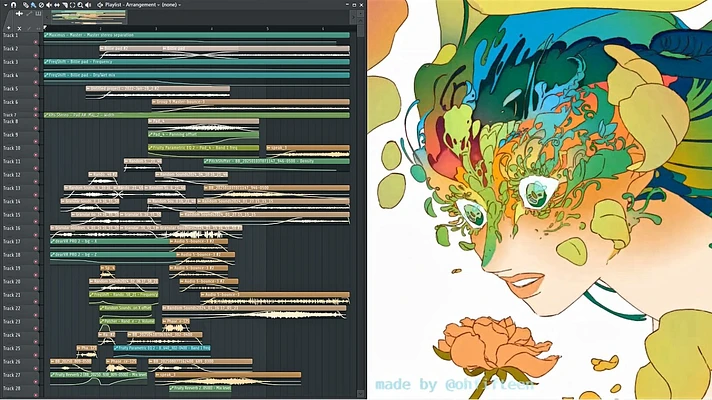The width and height of the screenshot is (712, 400).
Task: Open the Playlist - Arrangement dropdown
Action: tap(132, 5)
